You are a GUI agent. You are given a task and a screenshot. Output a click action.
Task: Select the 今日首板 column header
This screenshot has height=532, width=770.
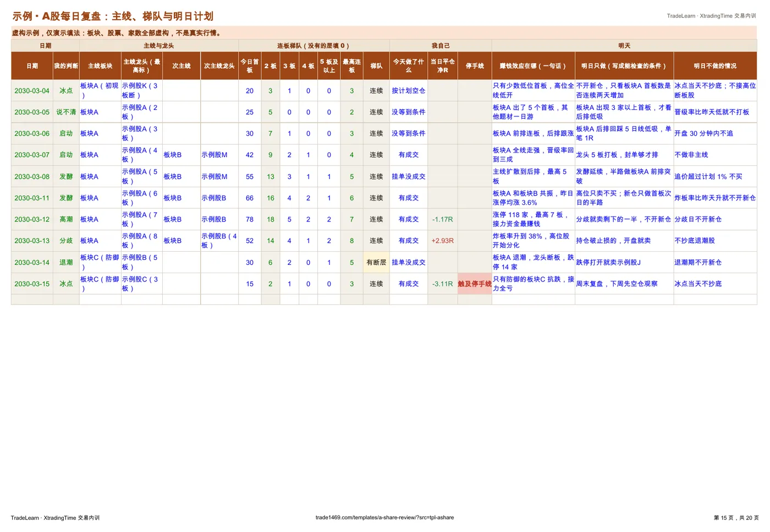coord(250,66)
